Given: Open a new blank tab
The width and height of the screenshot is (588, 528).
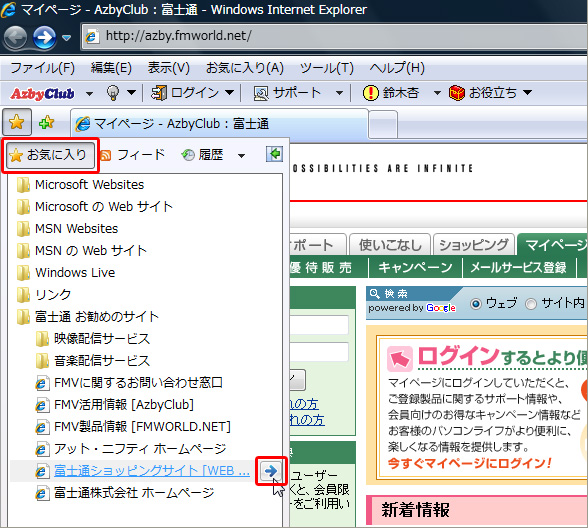Looking at the screenshot, I should [382, 124].
